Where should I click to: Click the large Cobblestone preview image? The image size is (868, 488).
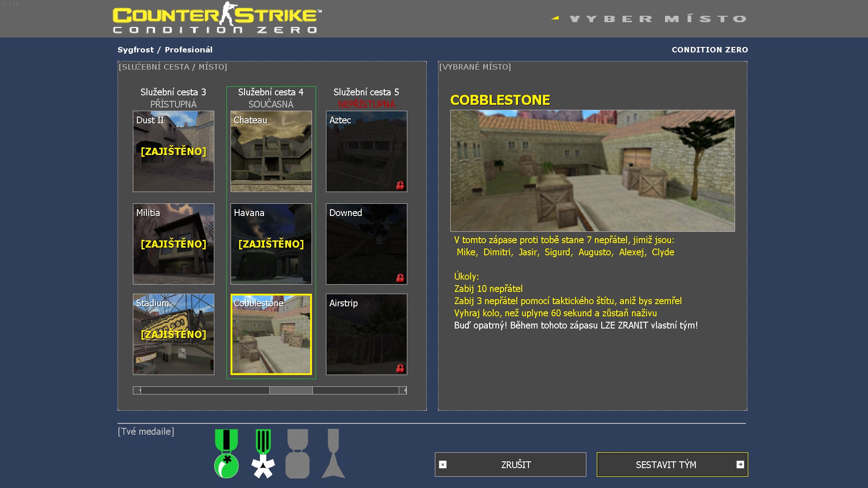click(x=592, y=171)
